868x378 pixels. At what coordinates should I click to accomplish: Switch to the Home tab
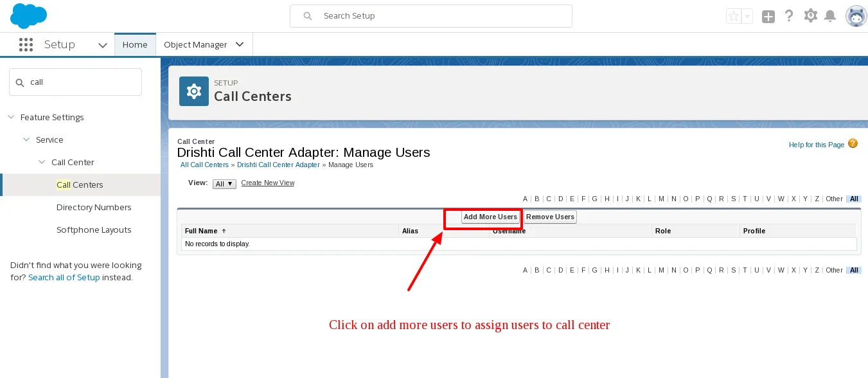135,44
